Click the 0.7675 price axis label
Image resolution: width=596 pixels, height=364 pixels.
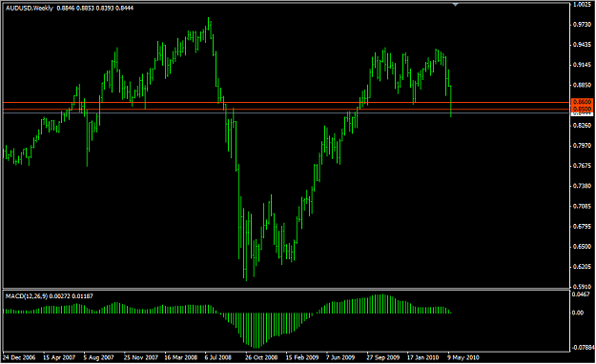582,166
